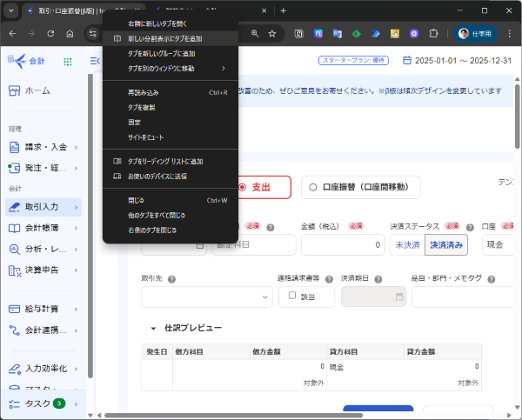This screenshot has height=420, width=522.
Task: Choose 新しい分割表示にタブを追加 in context menu
Action: point(164,39)
